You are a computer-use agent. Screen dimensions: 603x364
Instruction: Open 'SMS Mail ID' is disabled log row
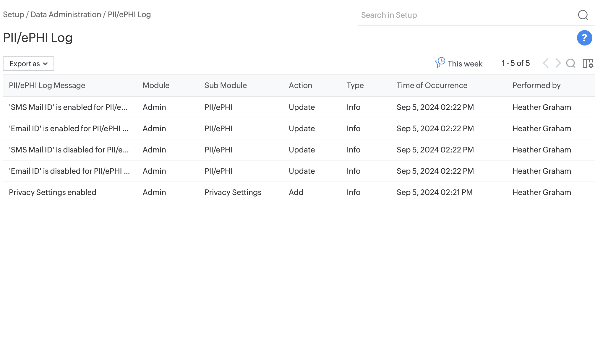coord(69,150)
